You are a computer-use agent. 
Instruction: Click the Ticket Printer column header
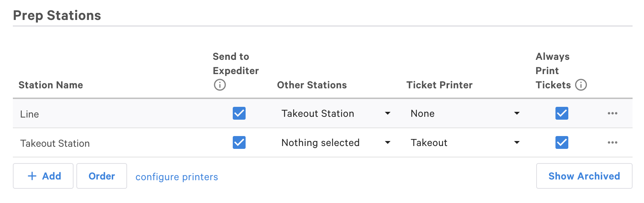point(439,85)
